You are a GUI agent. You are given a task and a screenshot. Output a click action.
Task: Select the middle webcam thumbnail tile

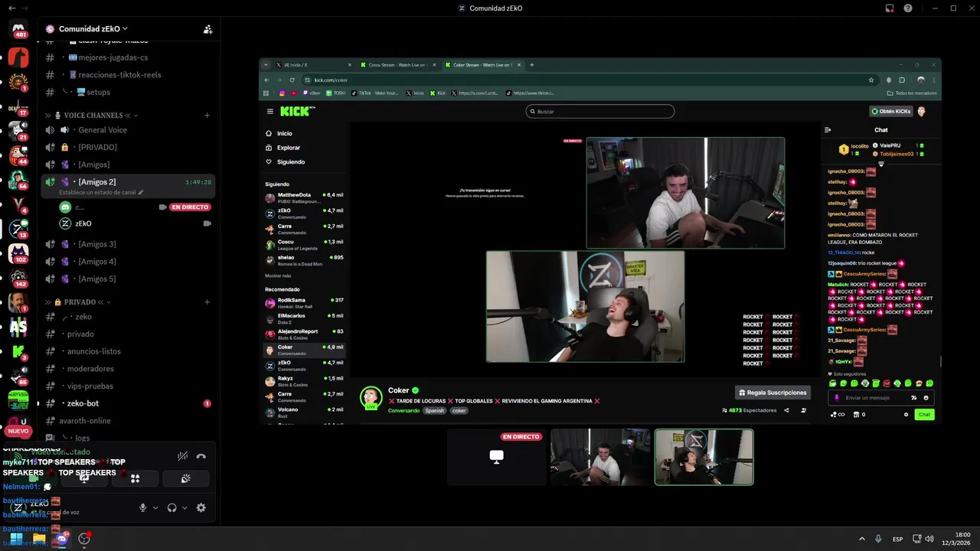(x=600, y=457)
